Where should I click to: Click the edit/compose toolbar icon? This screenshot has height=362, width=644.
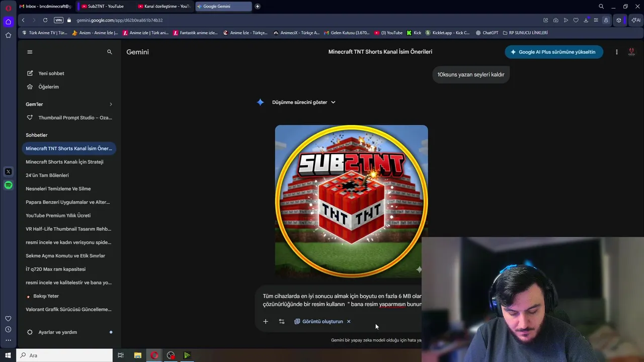(x=545, y=20)
